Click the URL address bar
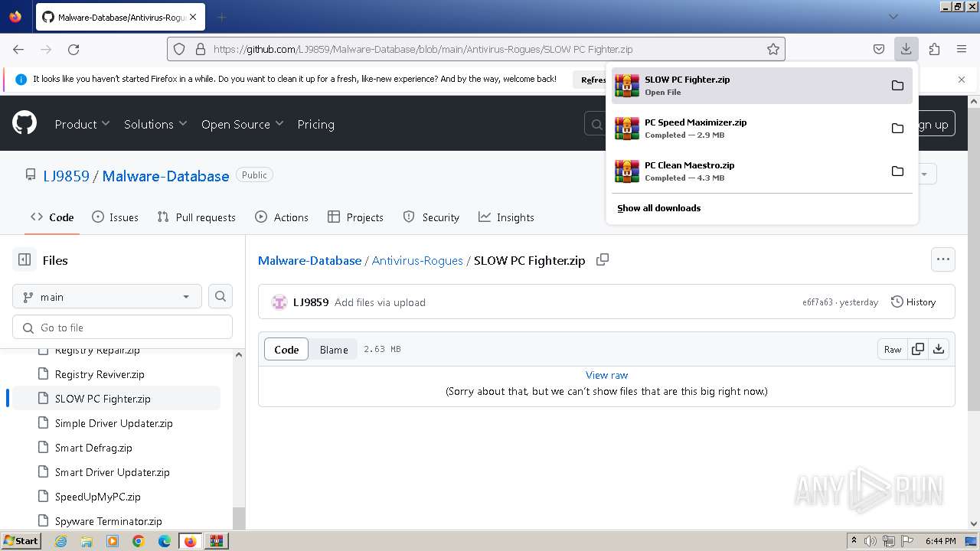Image resolution: width=980 pixels, height=551 pixels. pyautogui.click(x=475, y=49)
